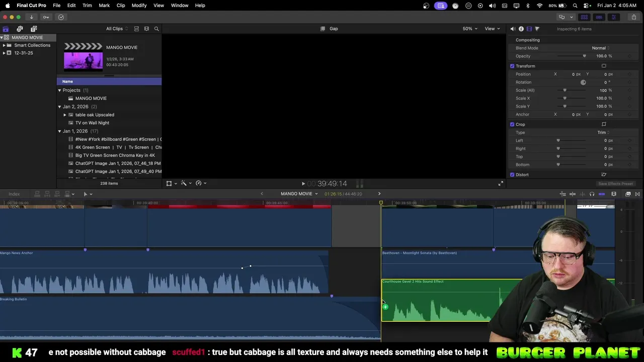Viewport: 644px width, 362px height.
Task: Open the retime speedometer popup
Action: pos(201,184)
